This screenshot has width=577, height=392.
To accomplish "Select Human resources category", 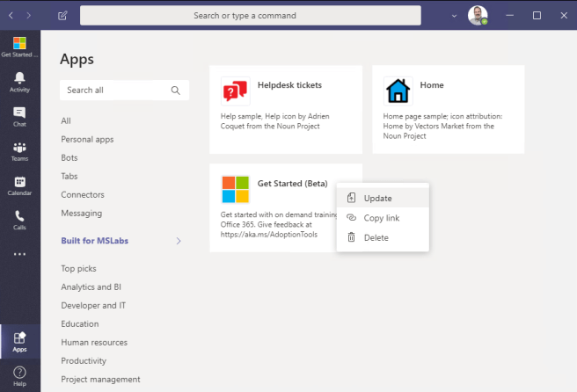I will click(x=94, y=343).
